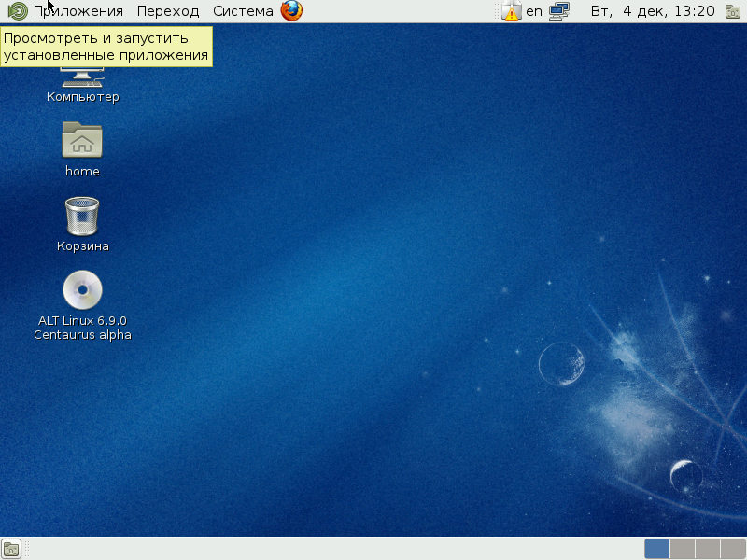Switch to the third workspace

click(x=707, y=549)
